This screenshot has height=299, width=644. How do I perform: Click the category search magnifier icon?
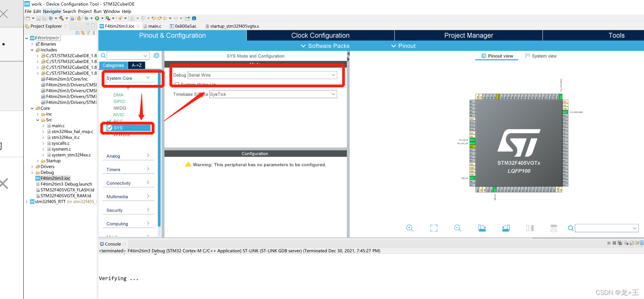[103, 56]
